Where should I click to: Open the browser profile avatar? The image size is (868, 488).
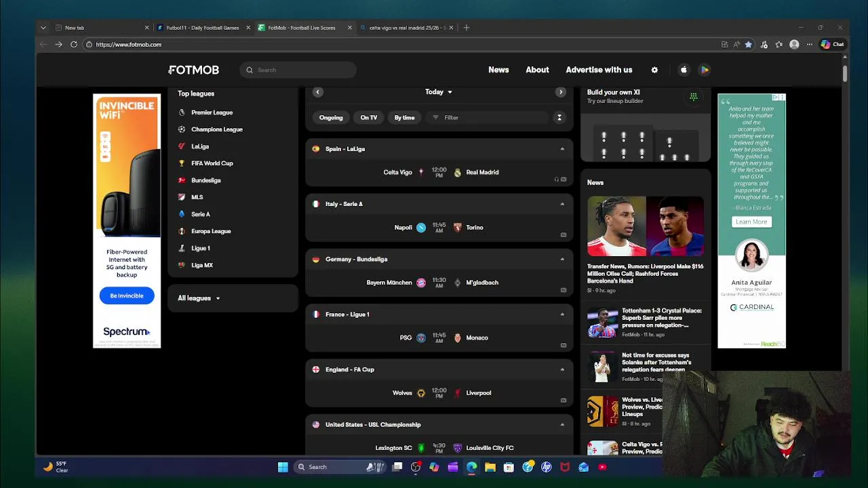[794, 45]
